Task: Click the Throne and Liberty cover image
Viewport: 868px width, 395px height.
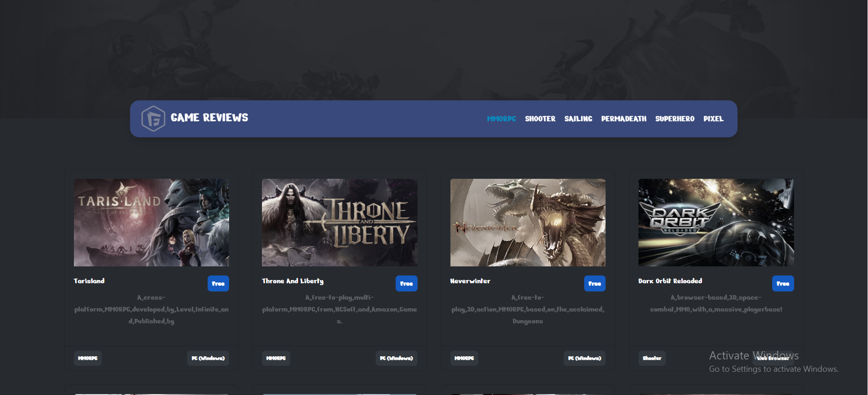Action: point(340,223)
